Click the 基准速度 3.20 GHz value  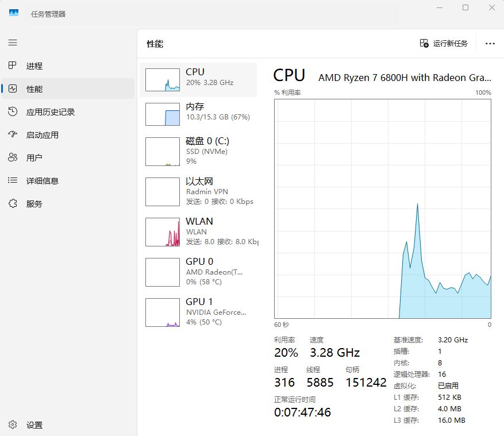click(x=453, y=339)
